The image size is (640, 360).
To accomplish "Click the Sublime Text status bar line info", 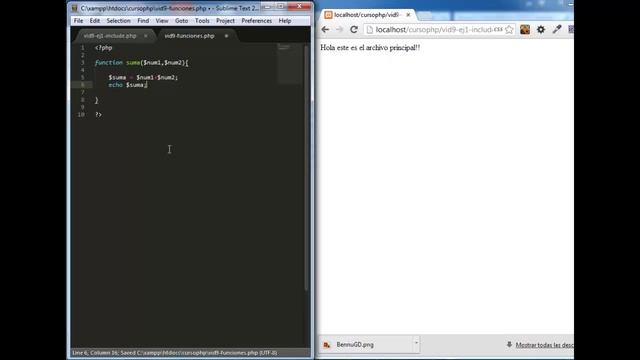I will click(x=175, y=353).
